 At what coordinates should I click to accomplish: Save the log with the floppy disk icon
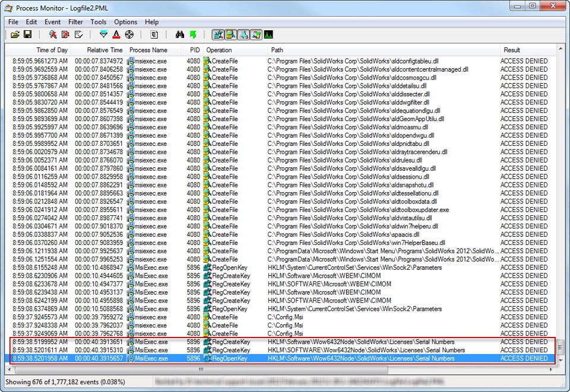(28, 34)
